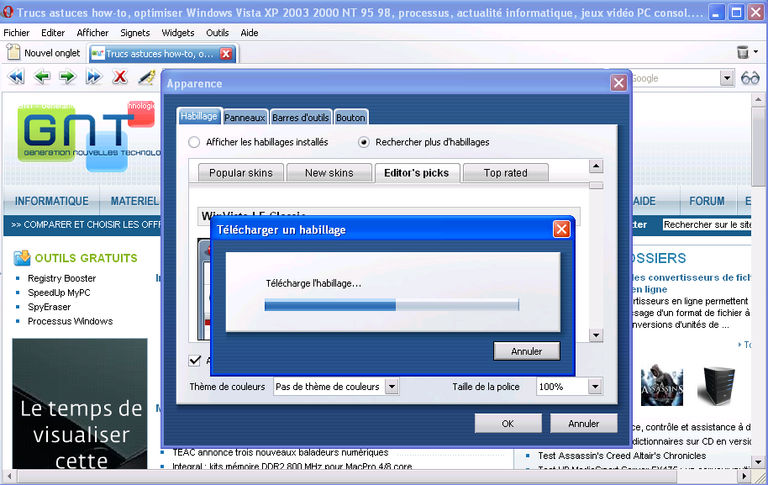The width and height of the screenshot is (768, 485).
Task: Click the Google search input field
Action: pyautogui.click(x=675, y=78)
